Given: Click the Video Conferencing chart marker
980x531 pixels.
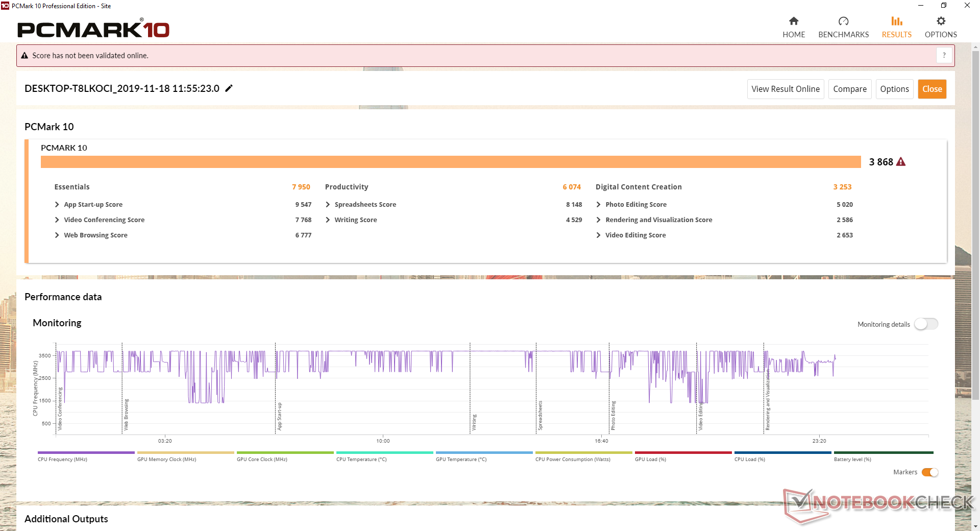Looking at the screenshot, I should [x=60, y=408].
